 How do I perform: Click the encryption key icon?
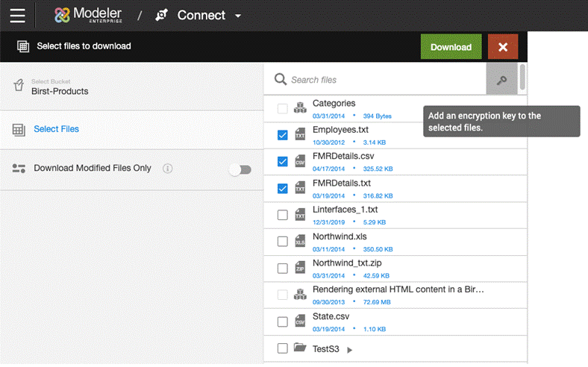pos(501,80)
